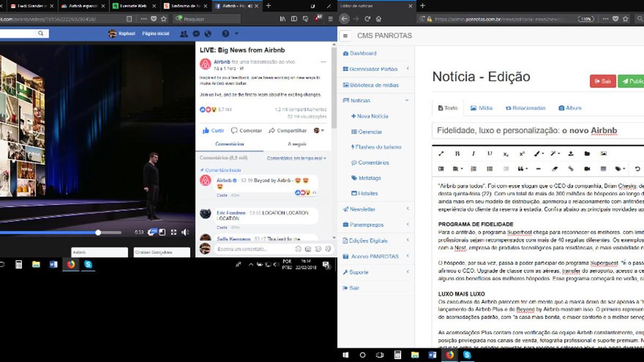Click the insert video camera icon
The image size is (644, 362).
tap(587, 169)
